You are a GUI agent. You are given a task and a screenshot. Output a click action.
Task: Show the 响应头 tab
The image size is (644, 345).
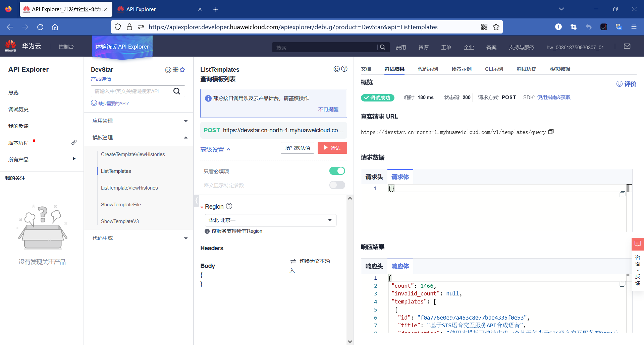pyautogui.click(x=374, y=266)
